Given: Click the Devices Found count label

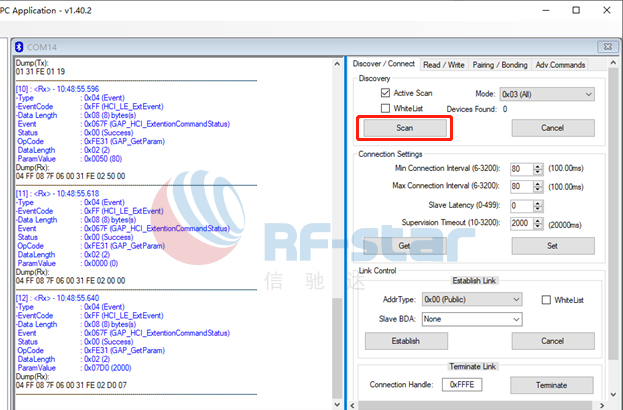Looking at the screenshot, I should coord(477,109).
